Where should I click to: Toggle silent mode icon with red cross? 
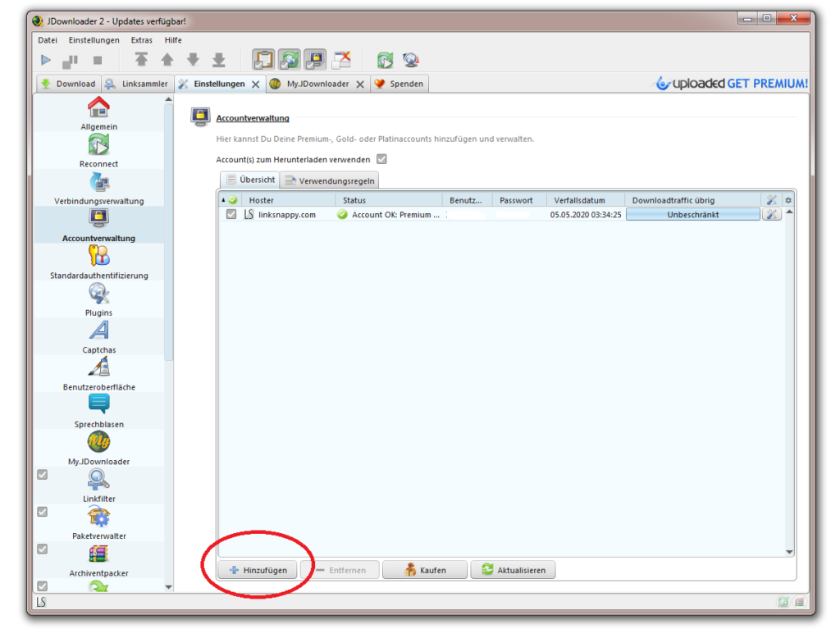(x=341, y=60)
